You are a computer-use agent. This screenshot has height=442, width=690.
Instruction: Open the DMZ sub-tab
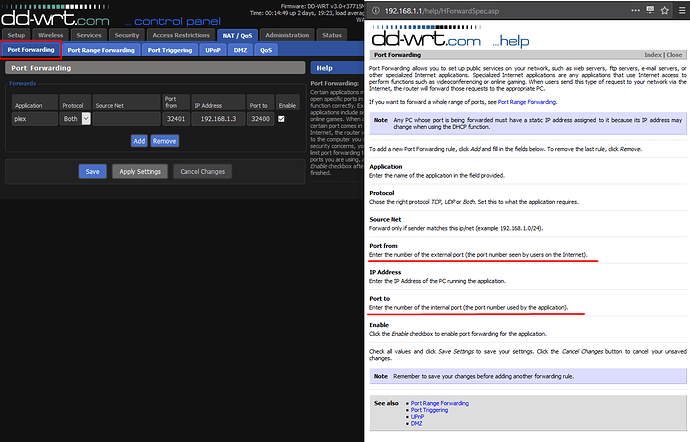pyautogui.click(x=240, y=50)
